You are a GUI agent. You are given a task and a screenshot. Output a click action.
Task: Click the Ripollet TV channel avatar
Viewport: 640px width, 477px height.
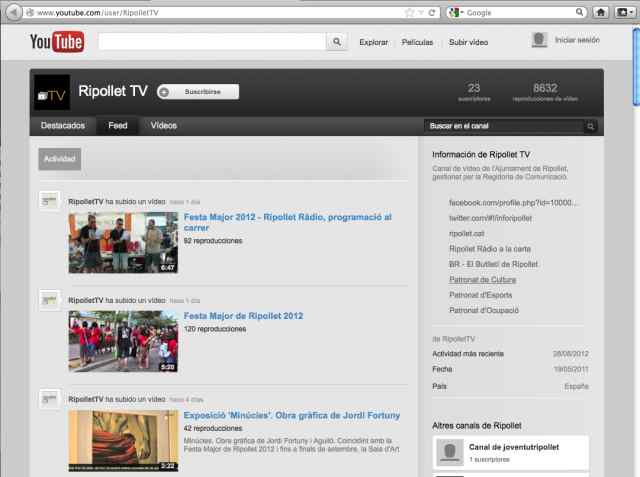[x=52, y=92]
